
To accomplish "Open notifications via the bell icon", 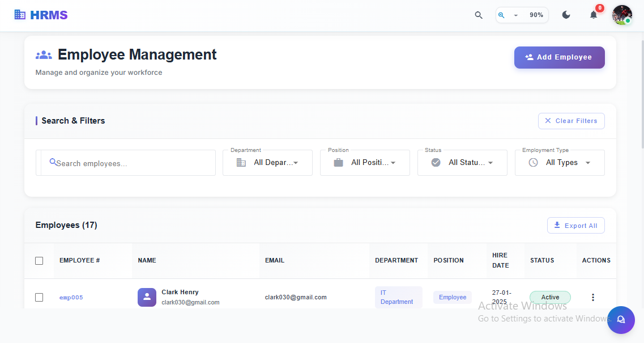I will pyautogui.click(x=594, y=15).
